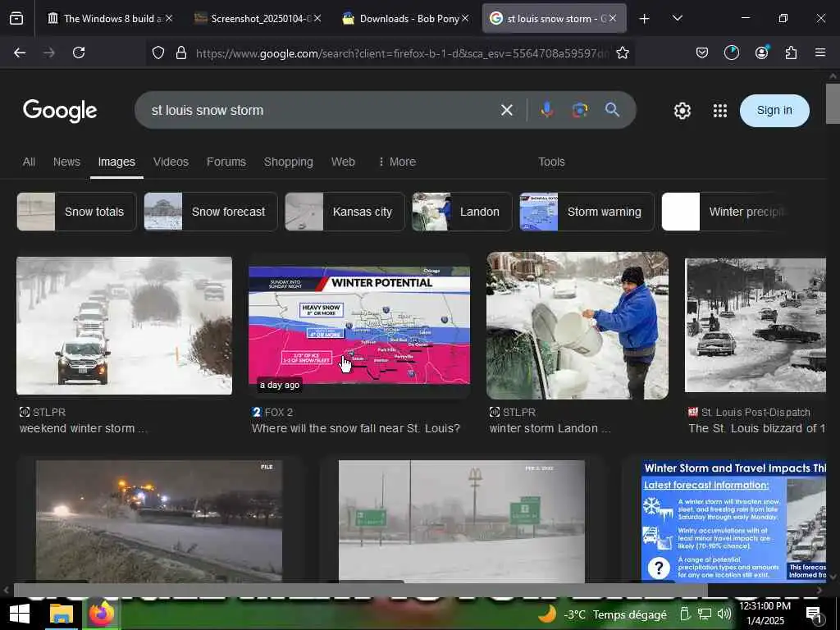Switch to the Web tab
Viewport: 840px width, 630px height.
pos(343,162)
